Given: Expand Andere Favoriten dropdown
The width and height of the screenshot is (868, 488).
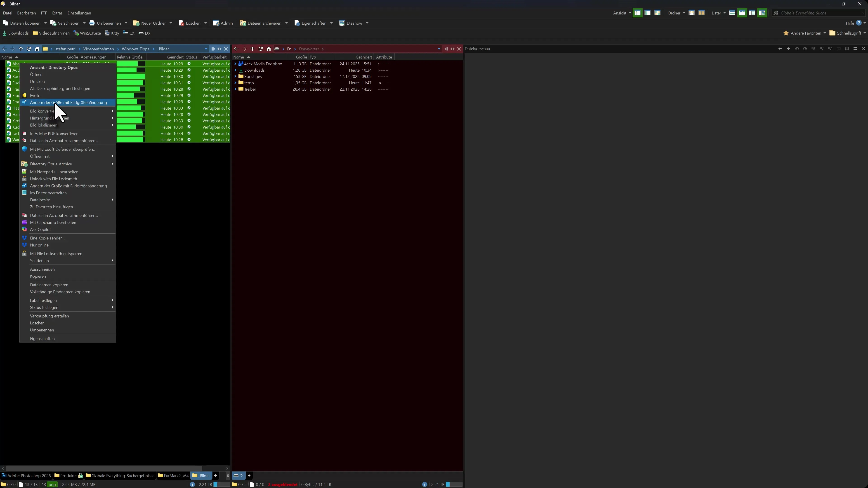Looking at the screenshot, I should (x=825, y=33).
